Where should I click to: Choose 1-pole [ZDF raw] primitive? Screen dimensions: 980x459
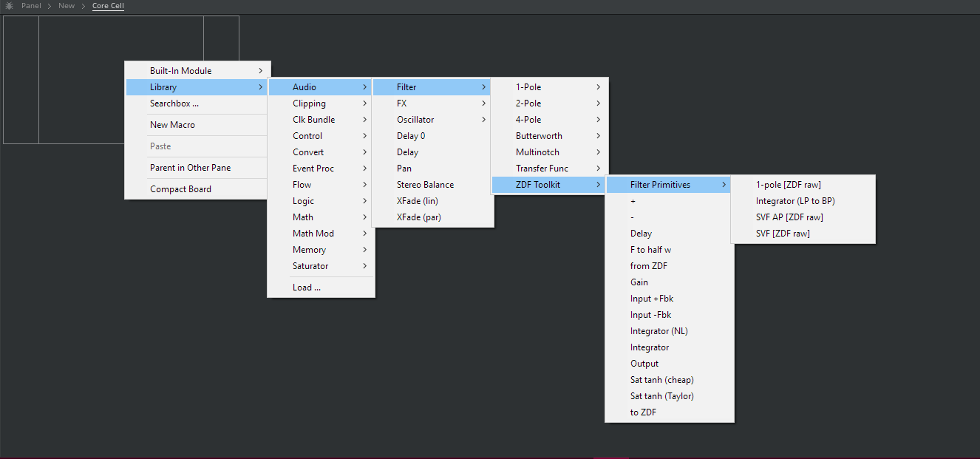click(803, 185)
